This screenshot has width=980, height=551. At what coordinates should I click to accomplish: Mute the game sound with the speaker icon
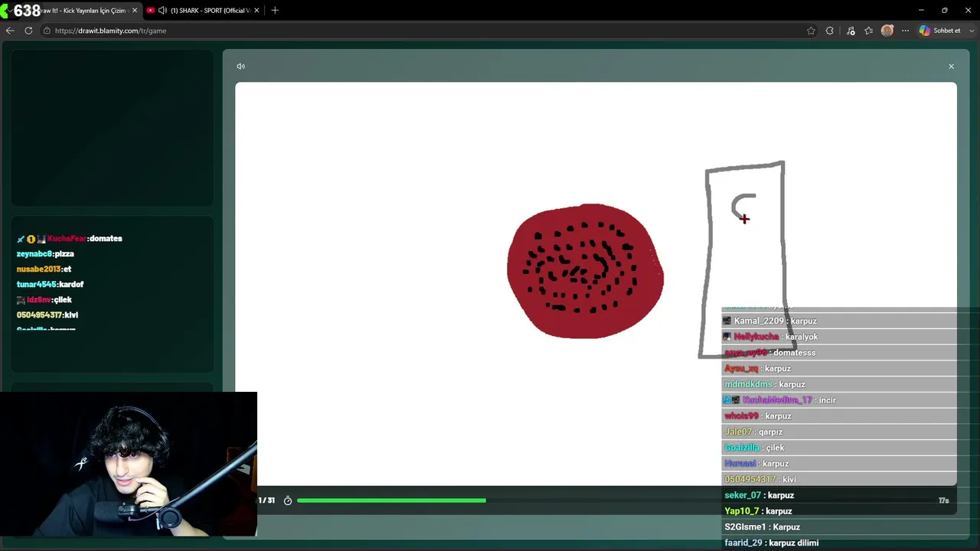coord(240,67)
